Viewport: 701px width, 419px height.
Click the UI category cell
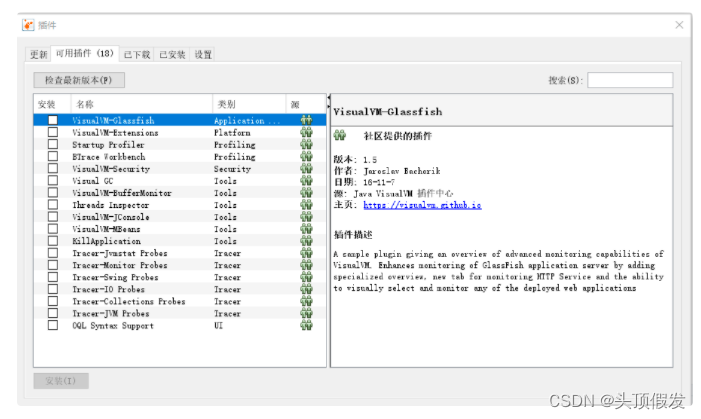pos(218,326)
